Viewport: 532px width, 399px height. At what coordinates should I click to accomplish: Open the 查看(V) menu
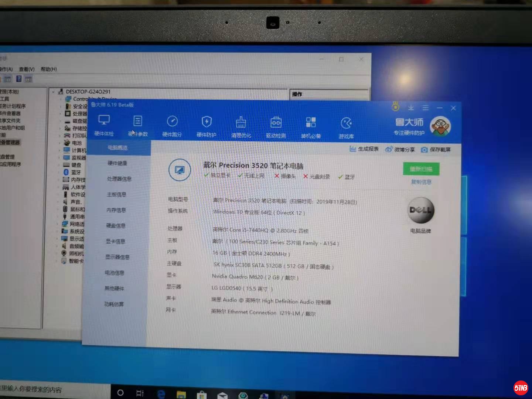click(x=27, y=69)
